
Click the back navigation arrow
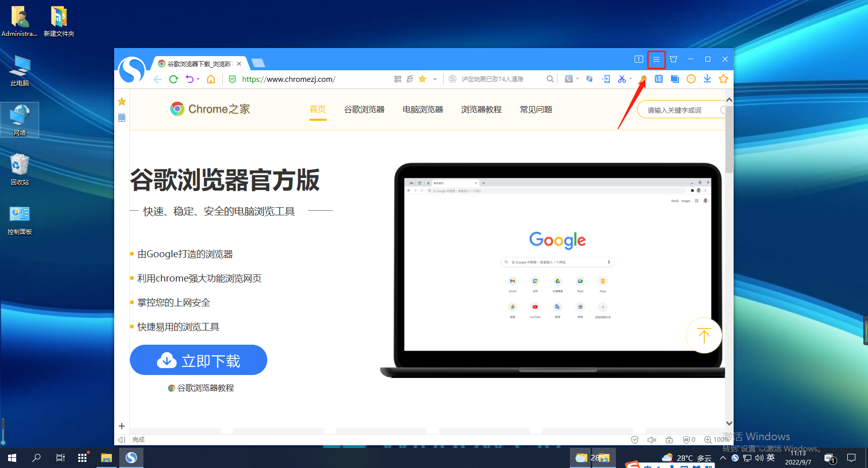click(158, 79)
